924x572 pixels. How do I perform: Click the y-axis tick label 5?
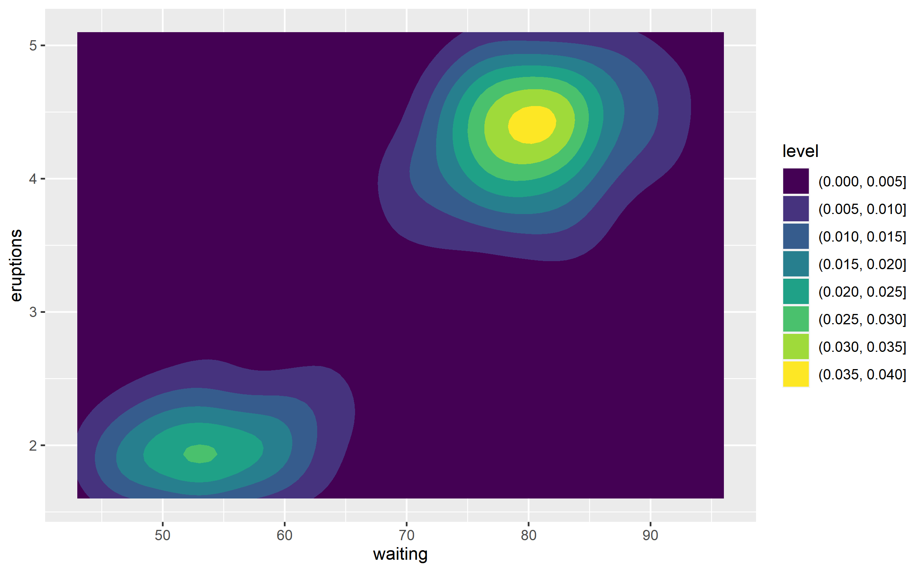[33, 46]
